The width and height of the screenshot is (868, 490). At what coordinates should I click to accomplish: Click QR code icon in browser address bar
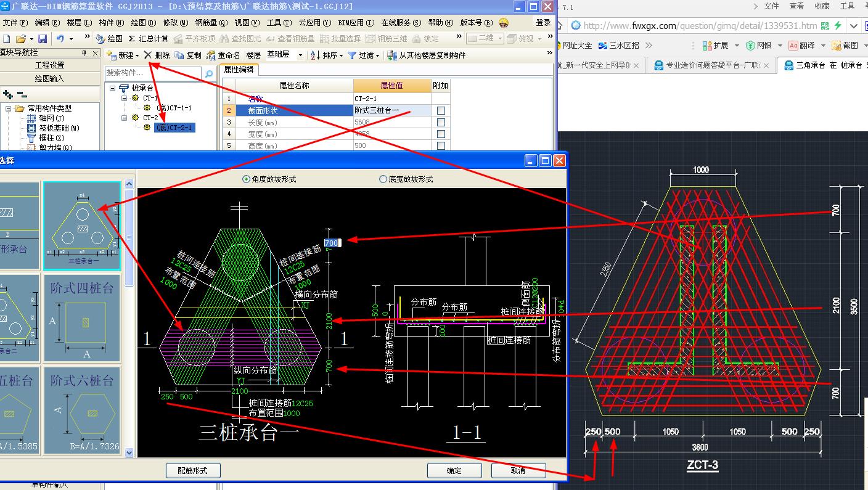pyautogui.click(x=825, y=26)
